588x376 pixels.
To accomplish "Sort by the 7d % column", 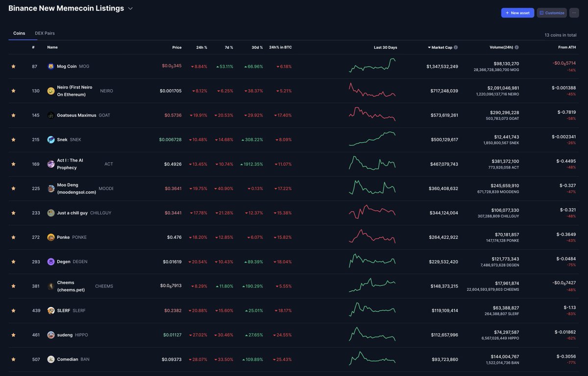I will tap(228, 47).
